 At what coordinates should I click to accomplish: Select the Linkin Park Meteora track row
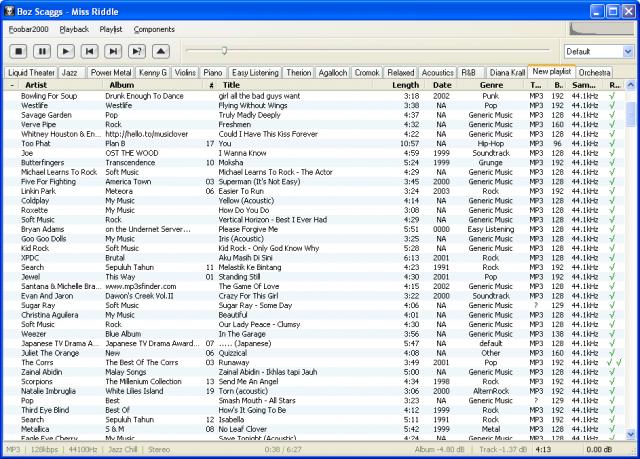click(x=150, y=190)
